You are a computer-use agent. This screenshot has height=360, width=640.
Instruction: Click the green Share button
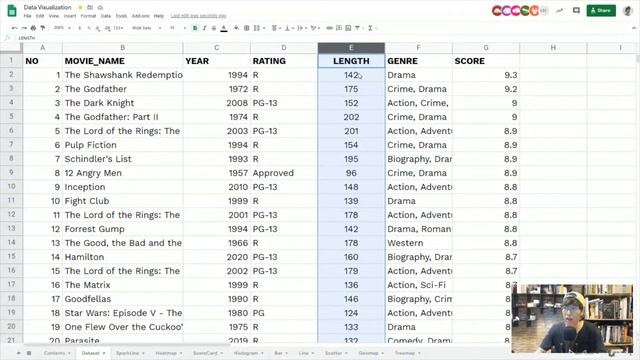click(601, 11)
